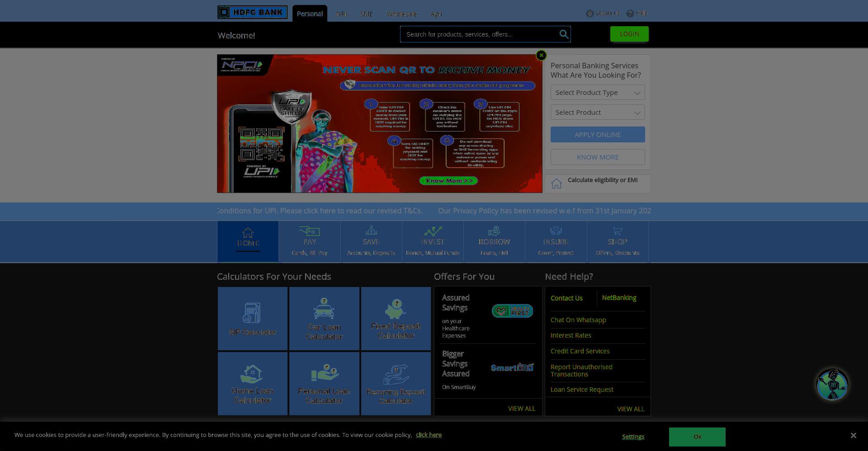
Task: Open the Home Loan Calculator tile
Action: (252, 384)
